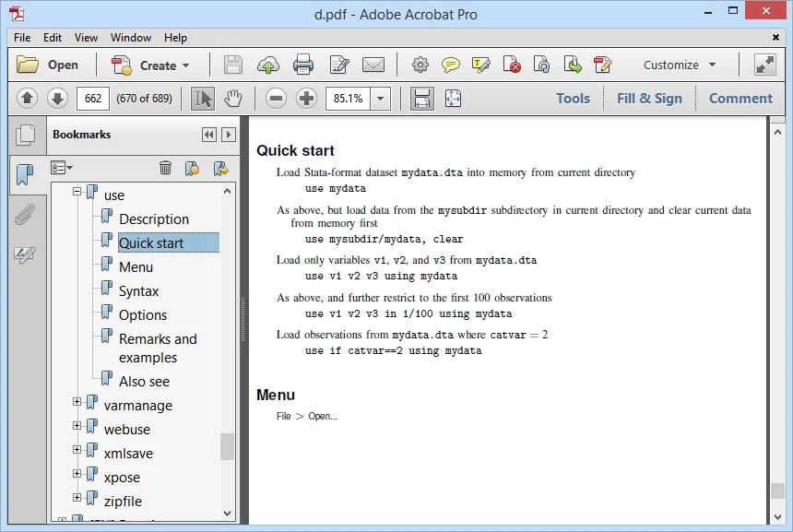Fit one full page to window

(x=453, y=98)
